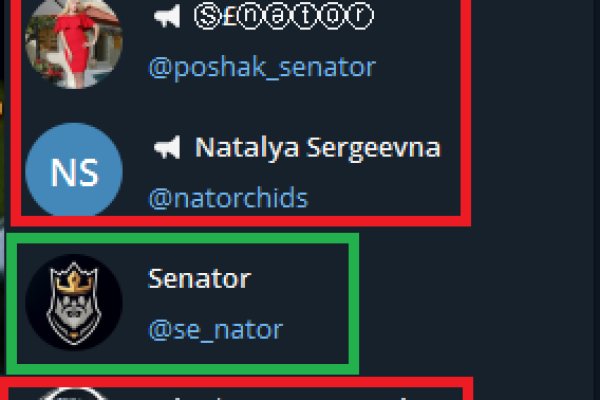Screen dimensions: 600x400
Task: Follow the @natorchids username link
Action: (x=228, y=198)
